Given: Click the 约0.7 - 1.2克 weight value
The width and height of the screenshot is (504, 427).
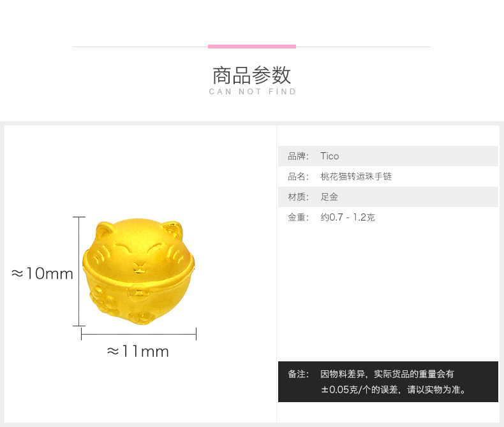Looking at the screenshot, I should [348, 217].
